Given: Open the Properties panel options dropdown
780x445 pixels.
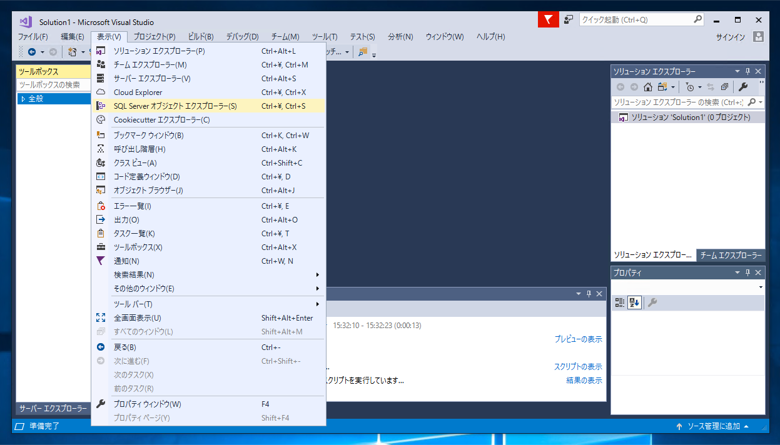Looking at the screenshot, I should coord(737,272).
